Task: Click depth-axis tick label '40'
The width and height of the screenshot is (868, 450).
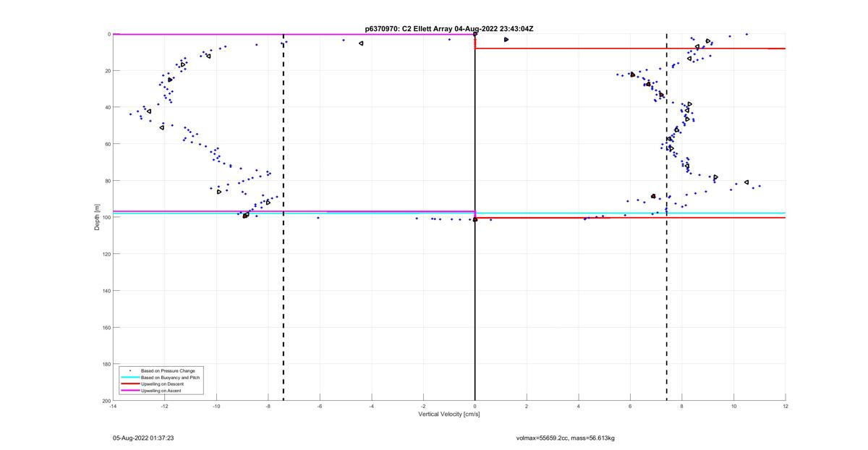Action: click(x=107, y=107)
